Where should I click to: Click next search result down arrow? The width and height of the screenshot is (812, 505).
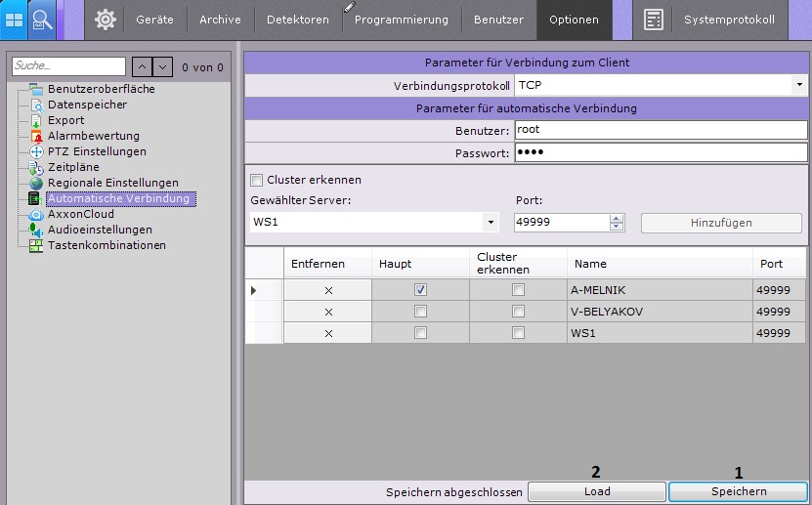[x=163, y=66]
